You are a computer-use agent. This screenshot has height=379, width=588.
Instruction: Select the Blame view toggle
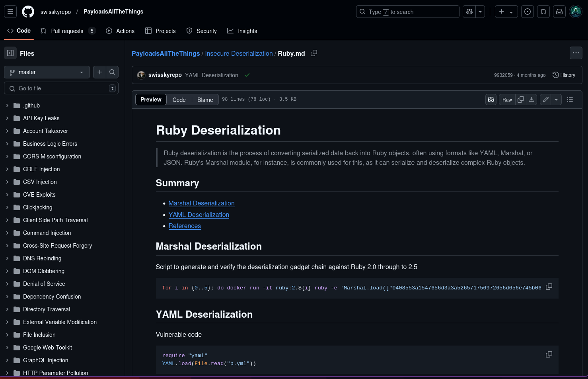[x=205, y=100]
